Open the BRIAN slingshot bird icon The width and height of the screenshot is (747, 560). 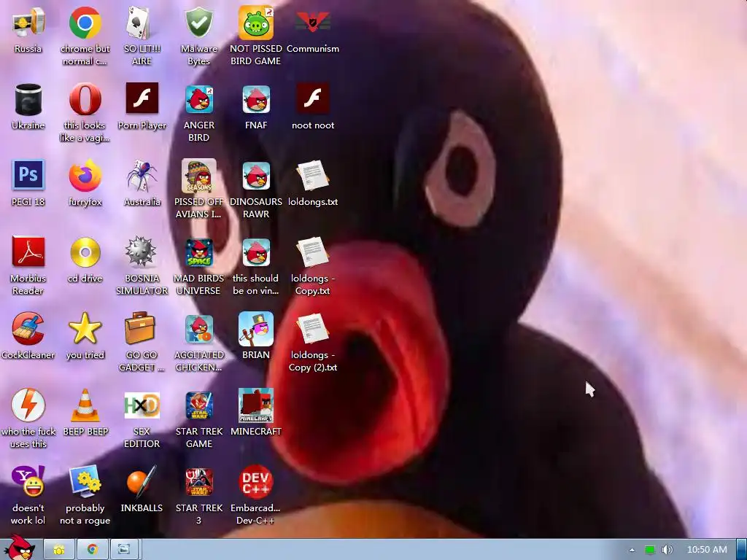pyautogui.click(x=256, y=329)
